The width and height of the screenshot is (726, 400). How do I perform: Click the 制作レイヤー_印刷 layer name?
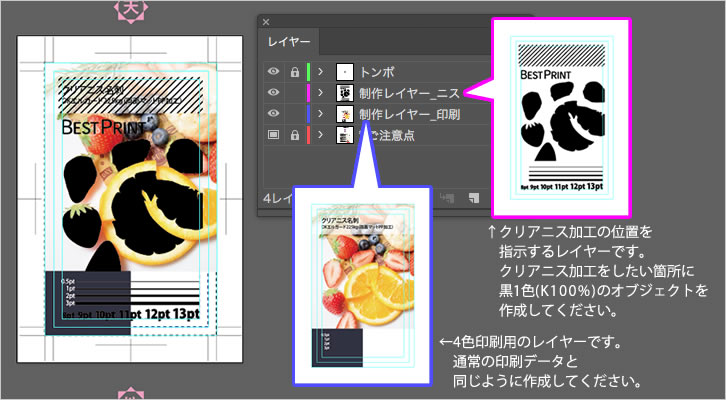pyautogui.click(x=409, y=114)
